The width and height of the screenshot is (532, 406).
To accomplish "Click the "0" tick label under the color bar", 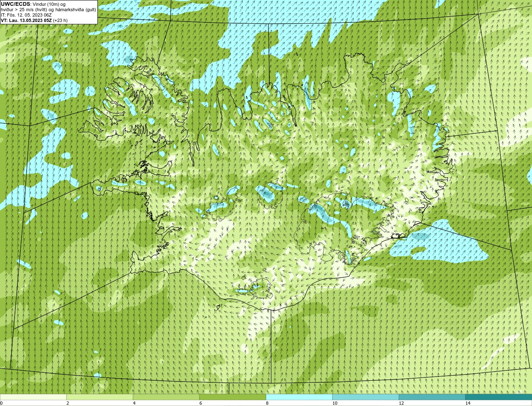I will coord(1,403).
